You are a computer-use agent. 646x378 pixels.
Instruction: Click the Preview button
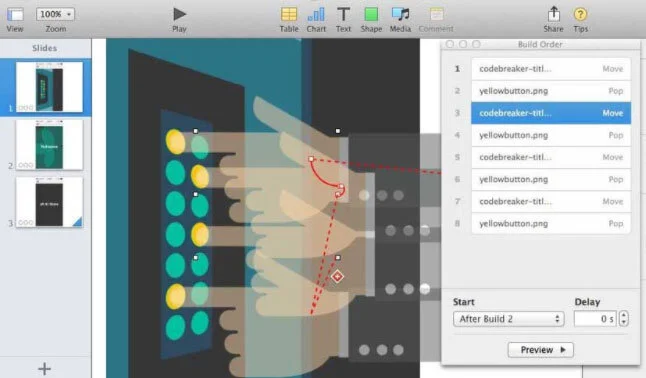tap(541, 350)
